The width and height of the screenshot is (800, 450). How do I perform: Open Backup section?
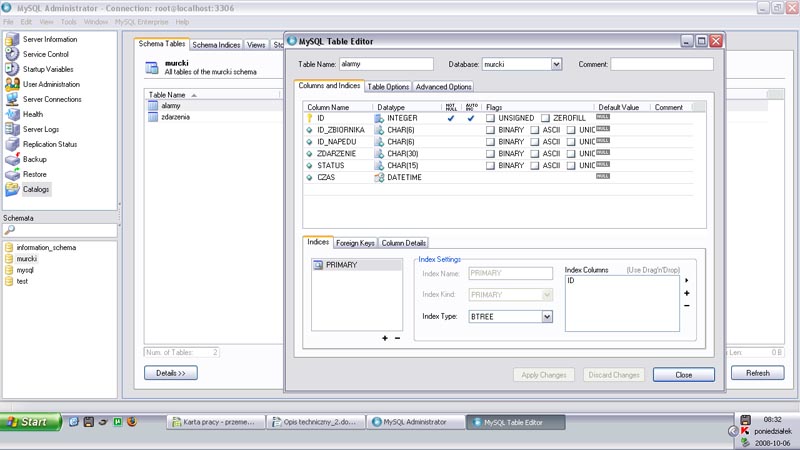(34, 159)
